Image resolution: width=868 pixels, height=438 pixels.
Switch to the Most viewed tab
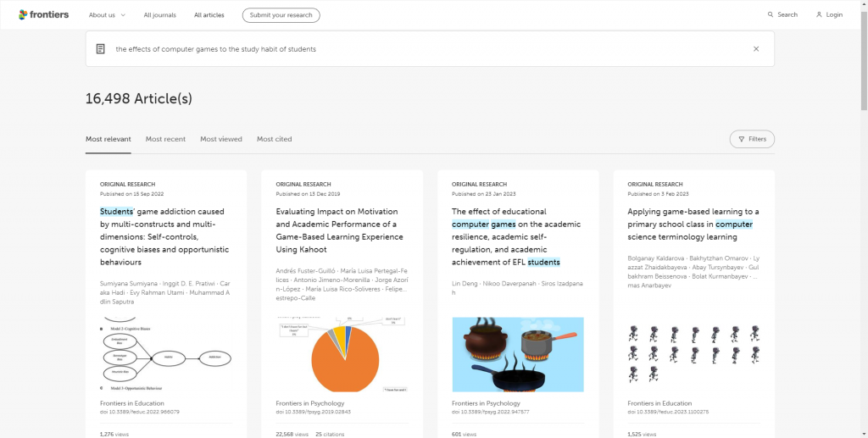click(221, 139)
